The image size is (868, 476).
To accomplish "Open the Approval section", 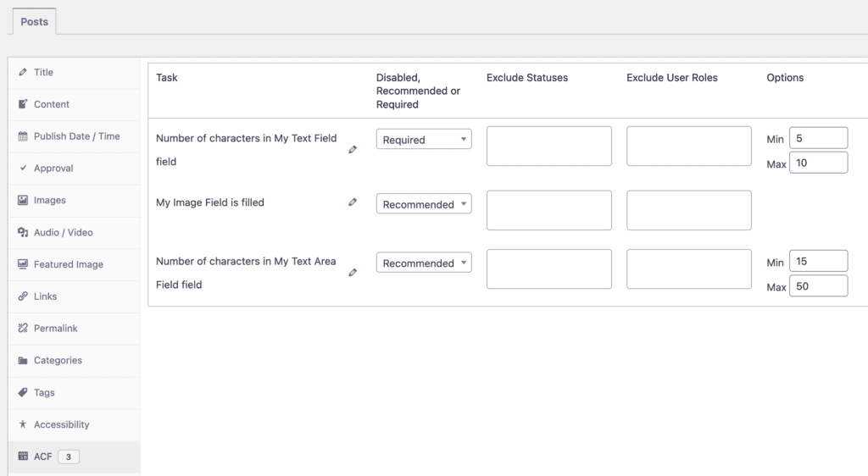I will (x=53, y=169).
